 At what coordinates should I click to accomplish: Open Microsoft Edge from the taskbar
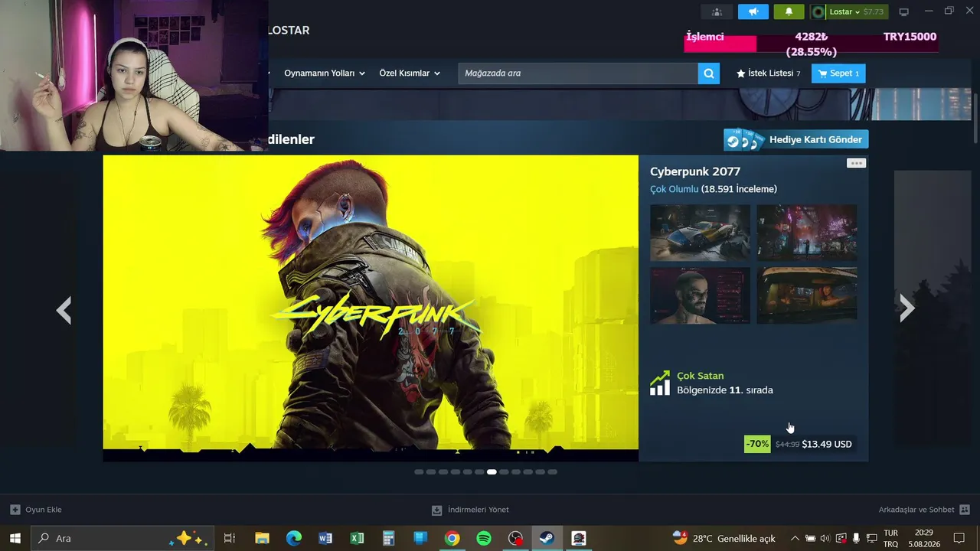[294, 538]
